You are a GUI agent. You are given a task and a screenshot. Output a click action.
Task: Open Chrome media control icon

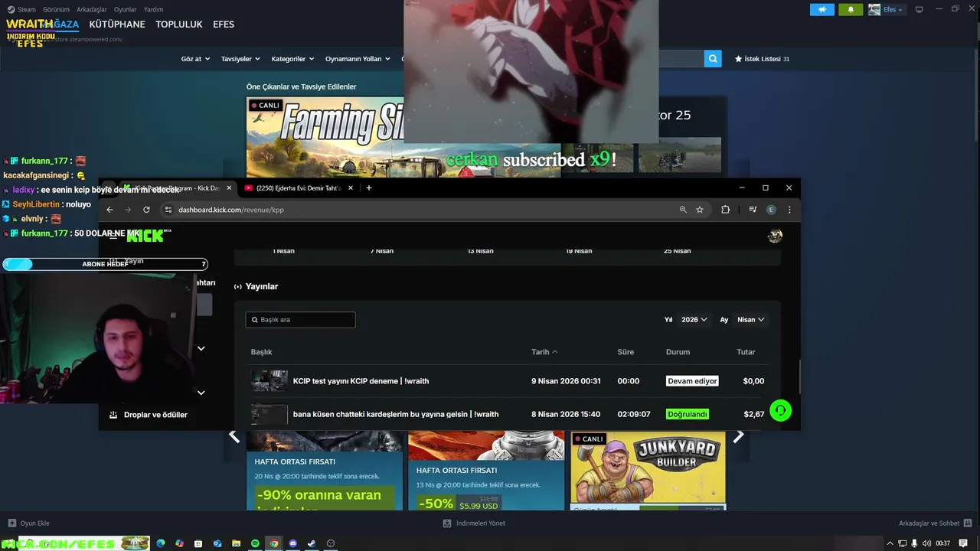click(753, 210)
